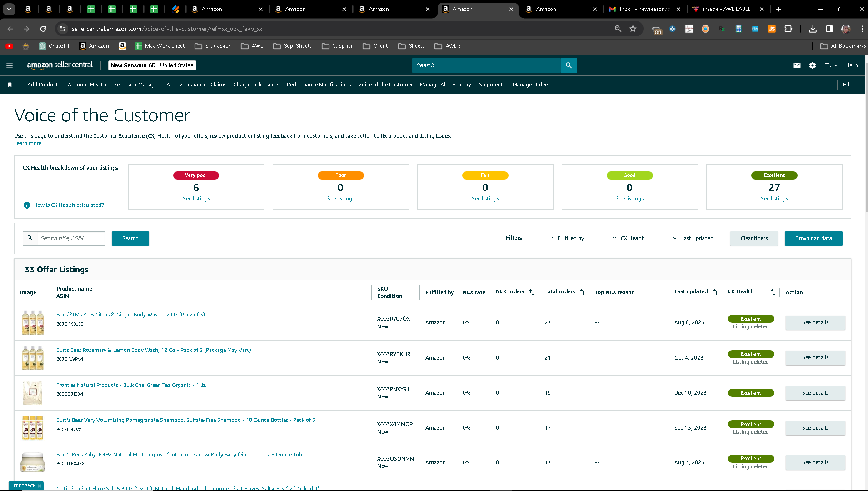Click Help in the header
The height and width of the screenshot is (491, 868).
coord(851,65)
